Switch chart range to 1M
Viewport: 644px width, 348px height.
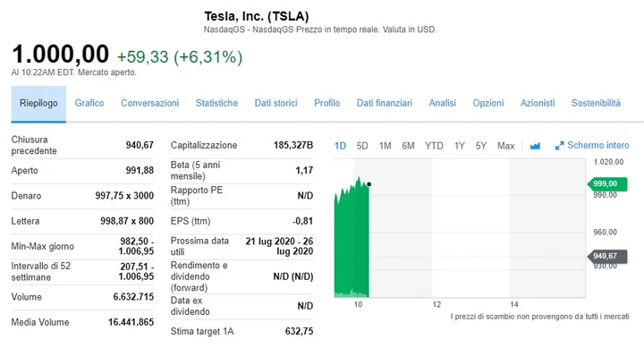[x=385, y=146]
